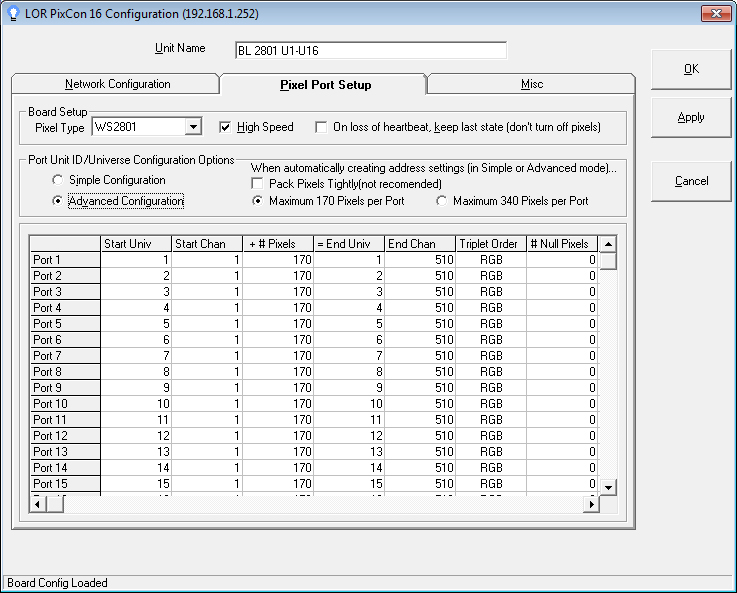
Task: Check Pack Pixels Tightly option
Action: [x=258, y=184]
